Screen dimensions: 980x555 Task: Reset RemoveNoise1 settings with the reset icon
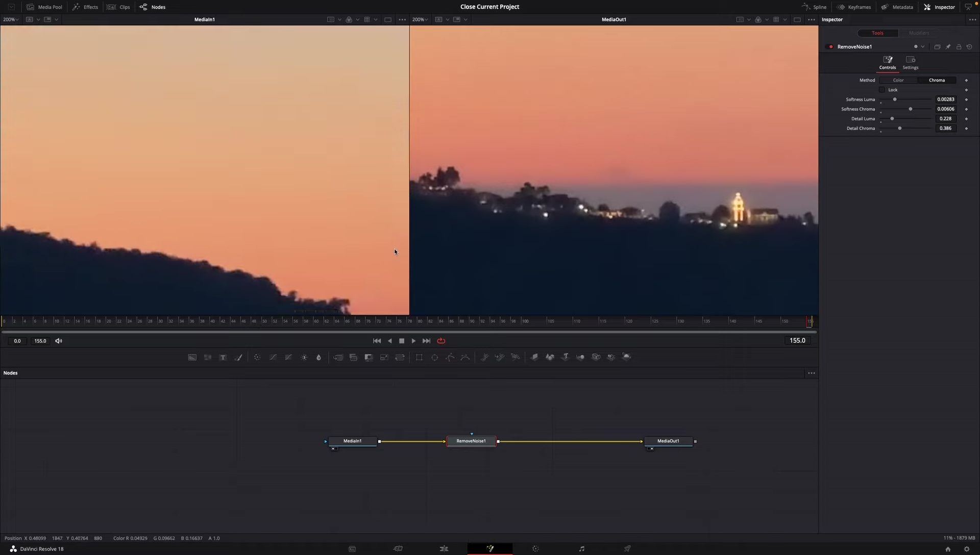tap(969, 47)
